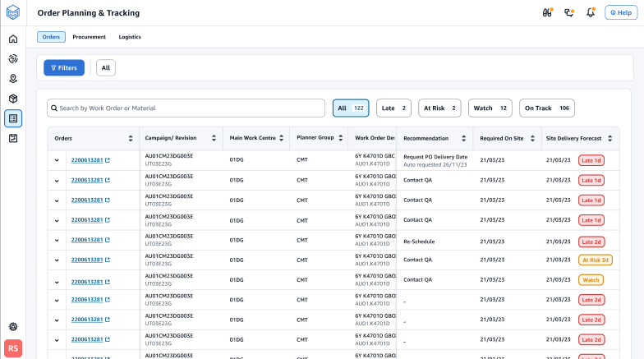Switch to the Procurement tab
Screen dimensions: 644x359
(x=89, y=37)
